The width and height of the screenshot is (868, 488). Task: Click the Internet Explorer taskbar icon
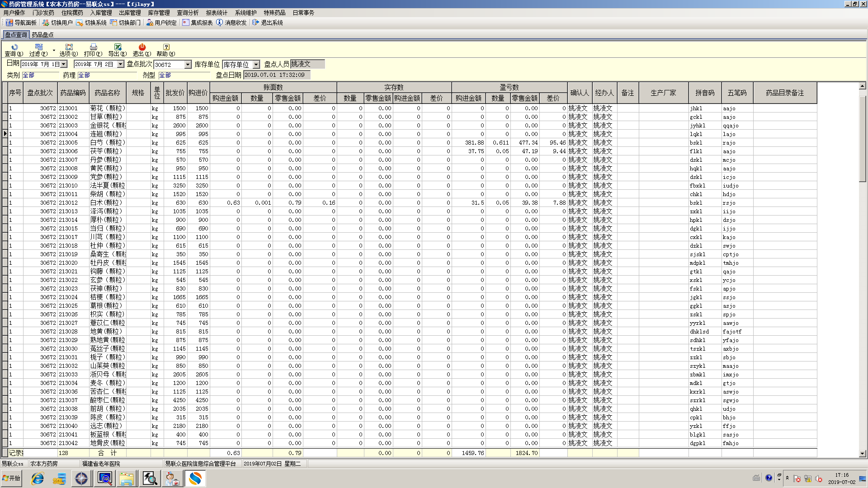click(38, 479)
